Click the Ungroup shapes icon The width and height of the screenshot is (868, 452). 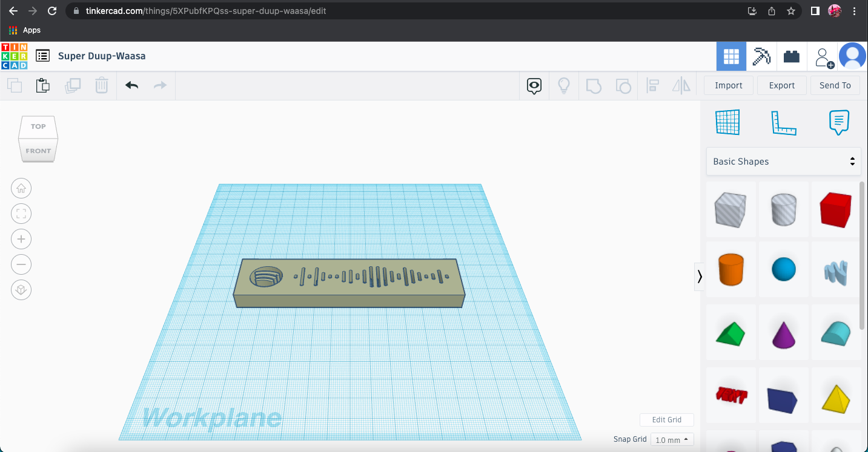pos(623,86)
